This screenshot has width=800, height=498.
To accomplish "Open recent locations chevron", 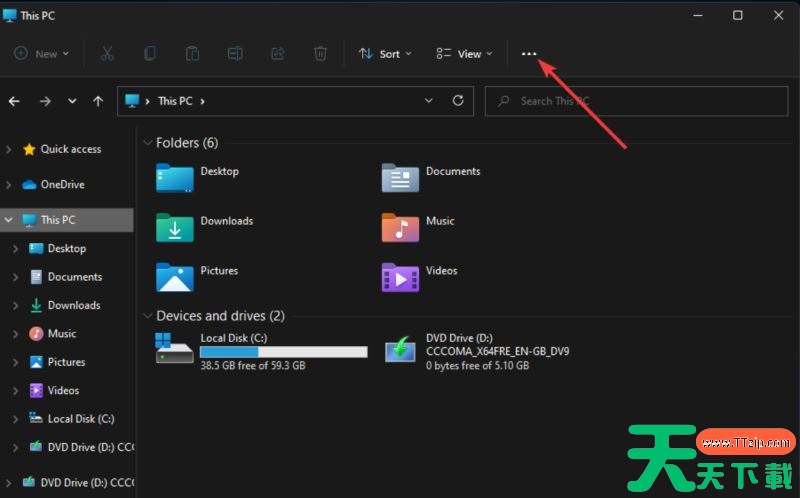I will (x=72, y=101).
